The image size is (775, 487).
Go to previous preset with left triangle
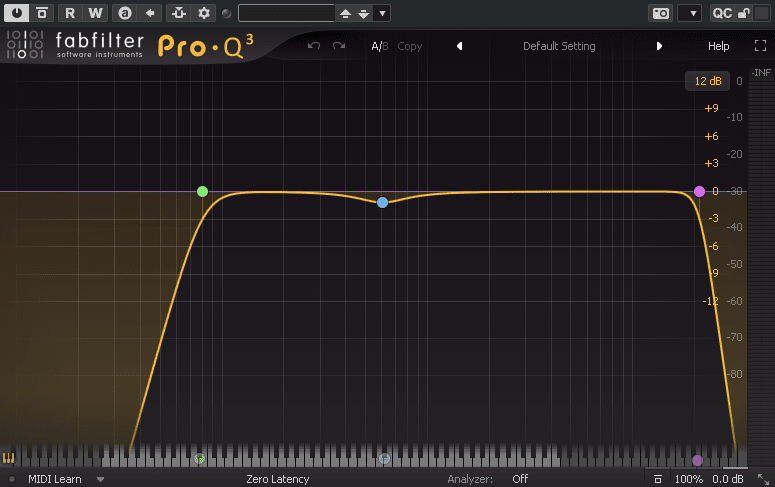[x=460, y=46]
